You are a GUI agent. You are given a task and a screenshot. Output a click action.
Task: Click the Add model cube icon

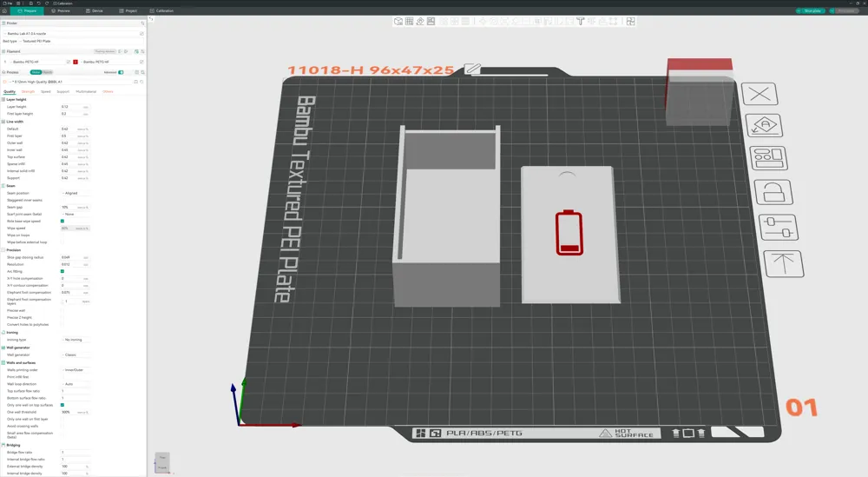pos(398,21)
